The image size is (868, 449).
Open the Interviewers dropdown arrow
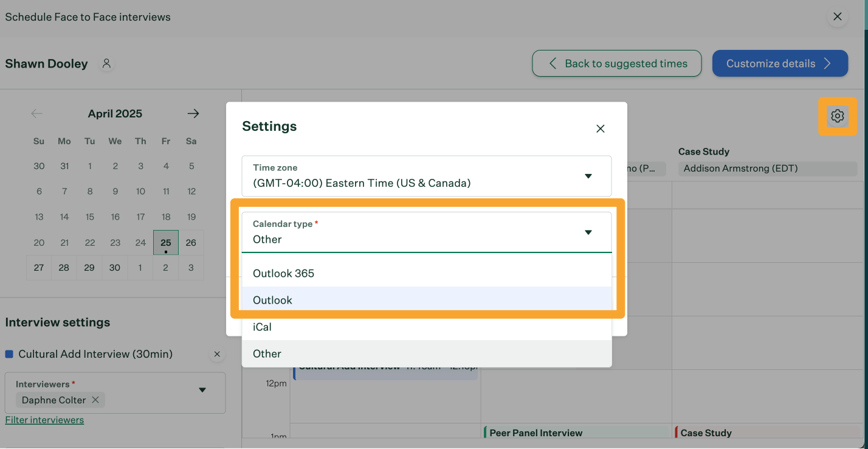click(x=202, y=390)
